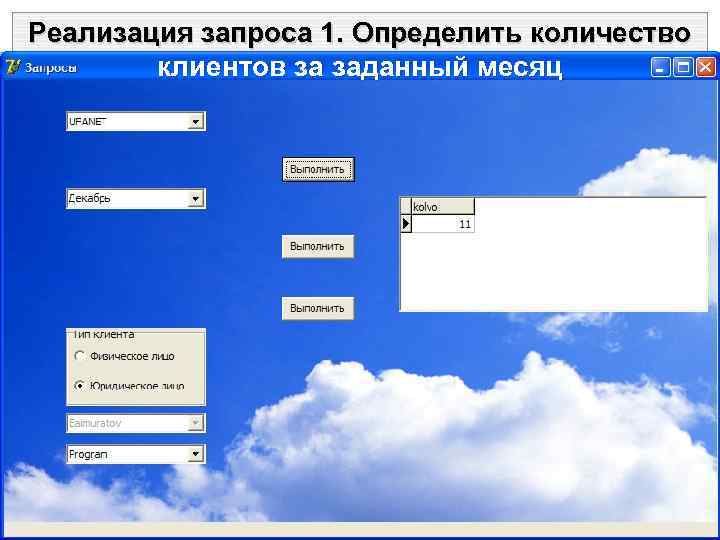Close the Запросы window
The width and height of the screenshot is (720, 540).
(706, 68)
